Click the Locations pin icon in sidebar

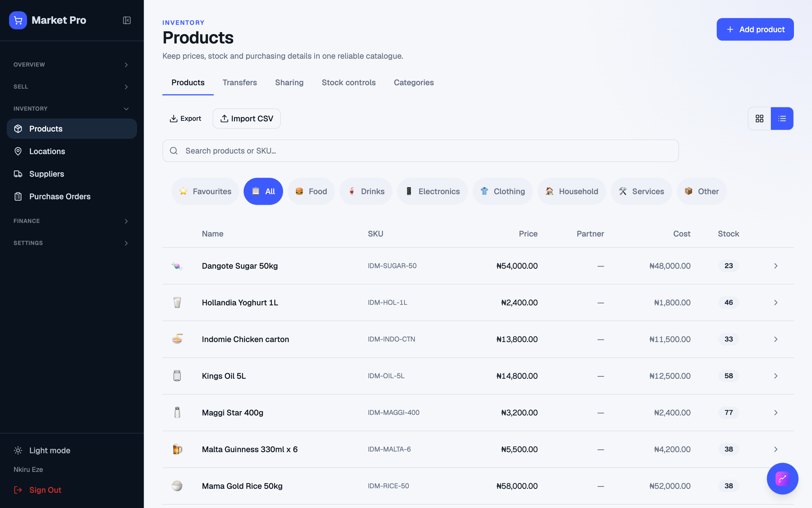pyautogui.click(x=18, y=151)
